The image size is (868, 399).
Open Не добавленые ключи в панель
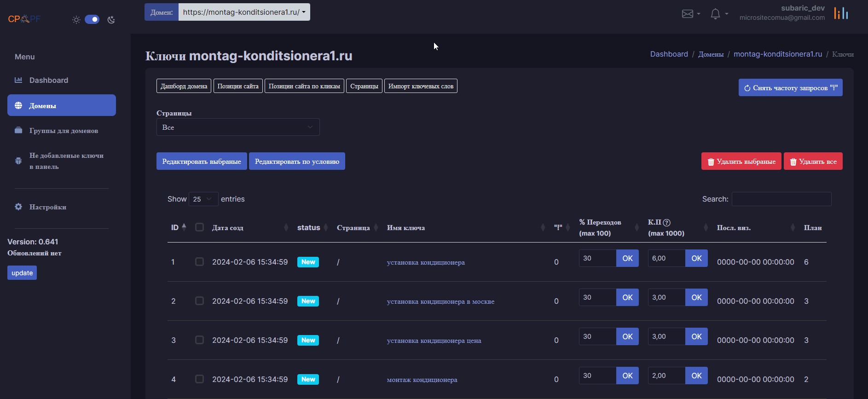point(62,161)
